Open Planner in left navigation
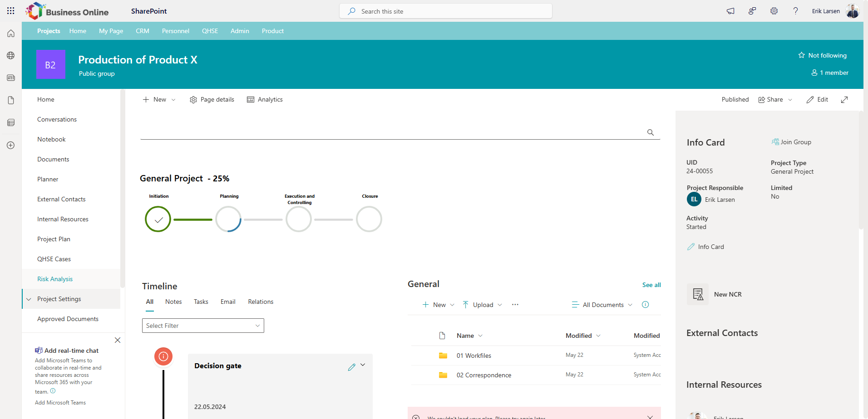The width and height of the screenshot is (868, 419). (48, 179)
